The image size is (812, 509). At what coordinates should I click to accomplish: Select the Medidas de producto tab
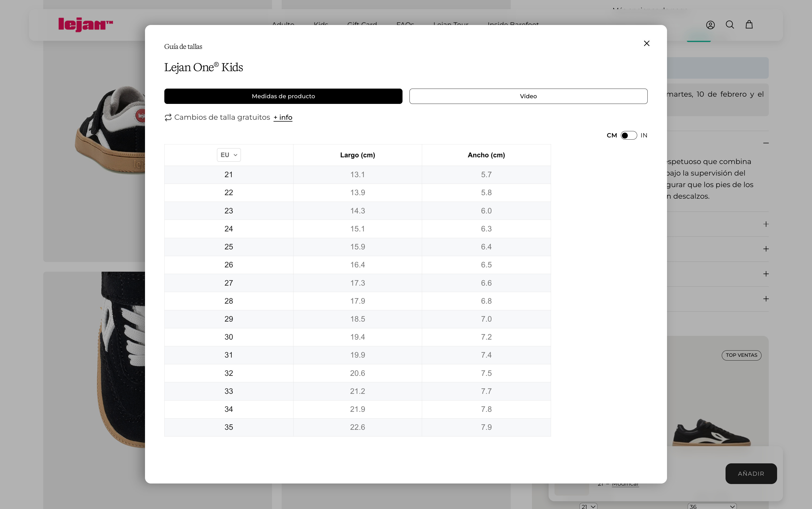(283, 96)
